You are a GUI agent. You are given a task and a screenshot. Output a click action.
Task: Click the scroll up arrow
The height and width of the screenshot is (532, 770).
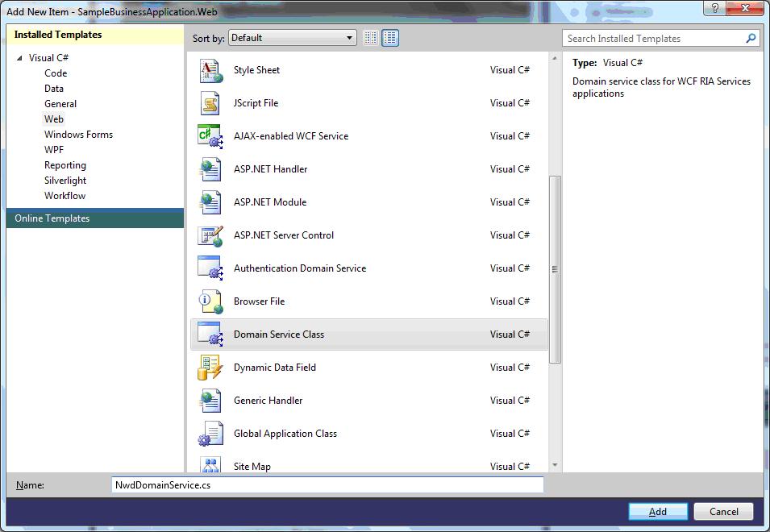pyautogui.click(x=555, y=58)
